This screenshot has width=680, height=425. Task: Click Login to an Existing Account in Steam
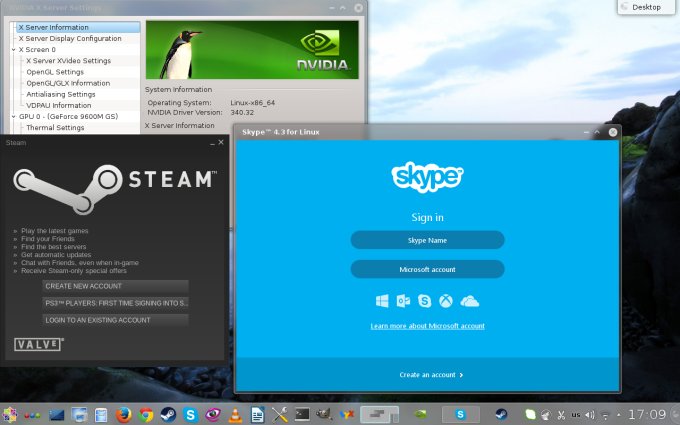coord(116,320)
